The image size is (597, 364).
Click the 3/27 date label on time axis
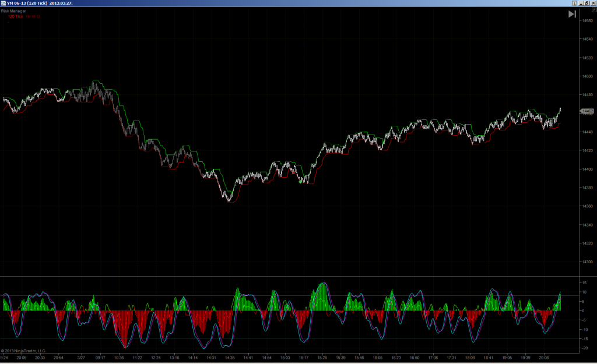[x=81, y=358]
